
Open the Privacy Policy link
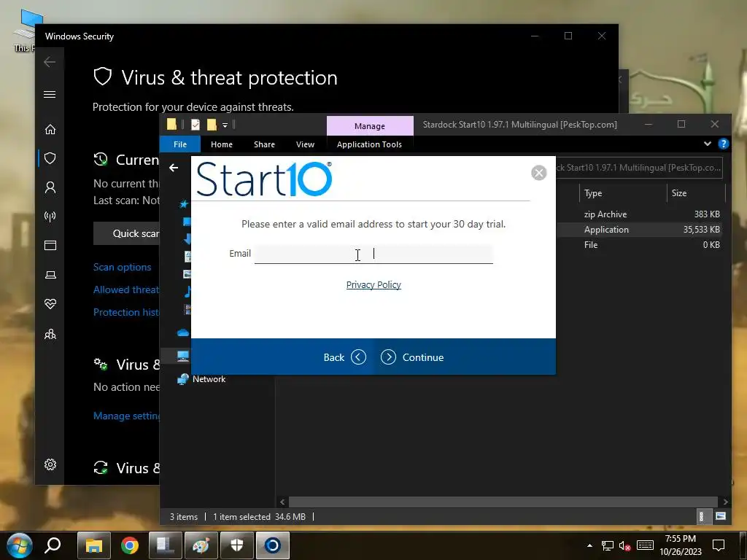[x=373, y=285]
